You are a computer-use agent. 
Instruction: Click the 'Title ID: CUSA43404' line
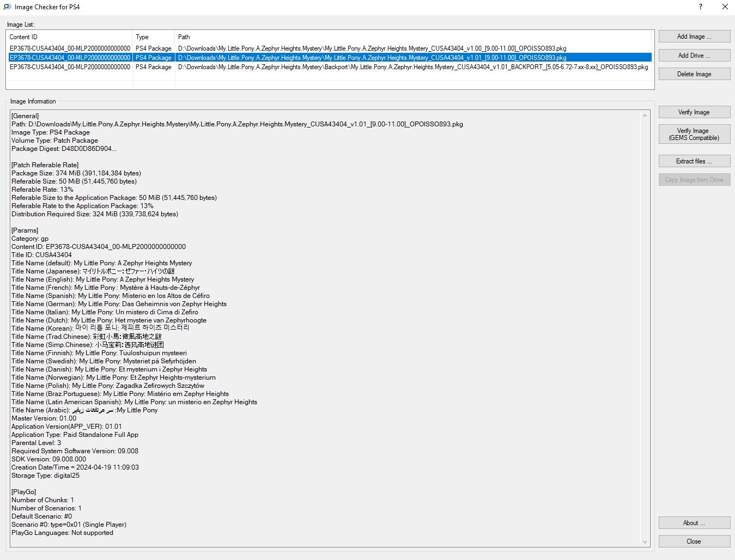click(41, 255)
